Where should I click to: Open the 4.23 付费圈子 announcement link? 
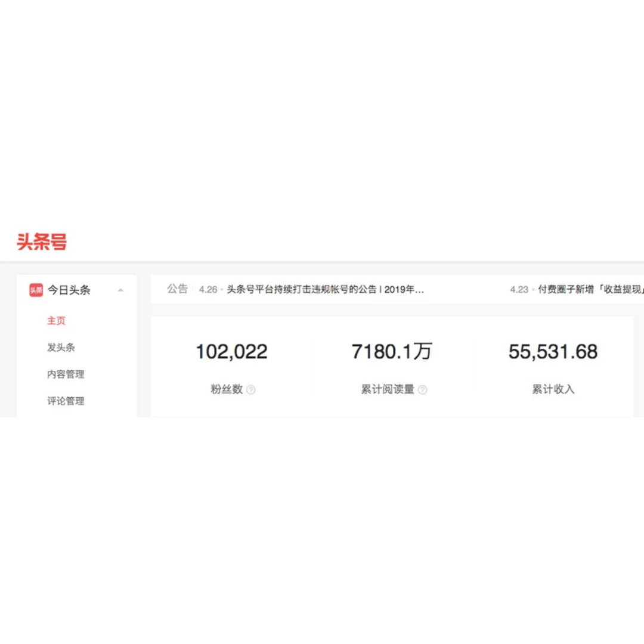(x=590, y=290)
